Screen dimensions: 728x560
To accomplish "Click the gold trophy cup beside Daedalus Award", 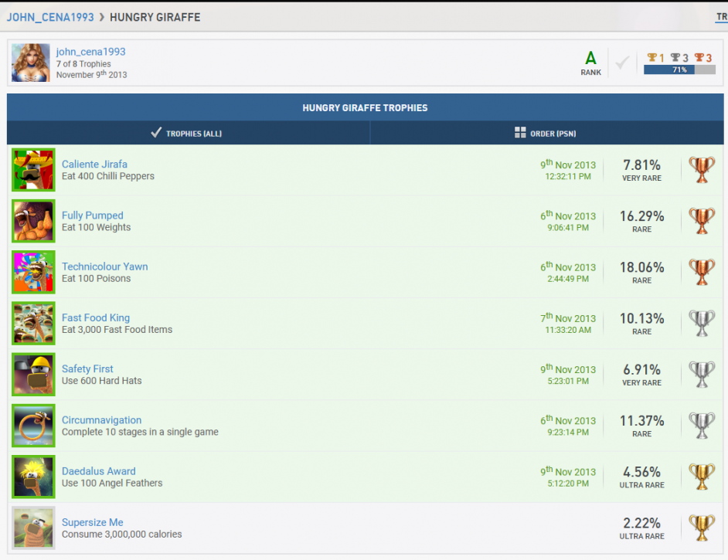I will point(702,477).
